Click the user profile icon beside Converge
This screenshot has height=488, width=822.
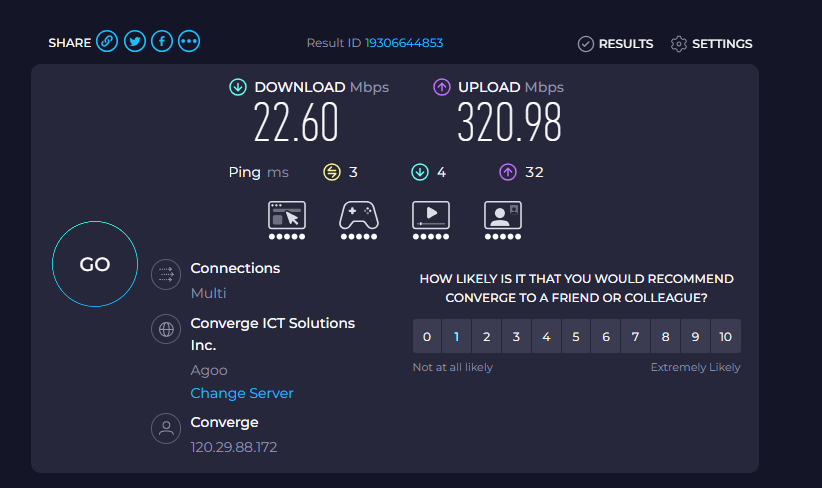[166, 428]
